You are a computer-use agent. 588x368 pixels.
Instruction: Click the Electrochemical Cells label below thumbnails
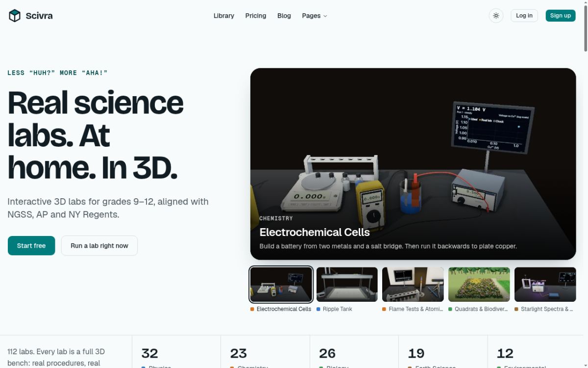point(284,309)
